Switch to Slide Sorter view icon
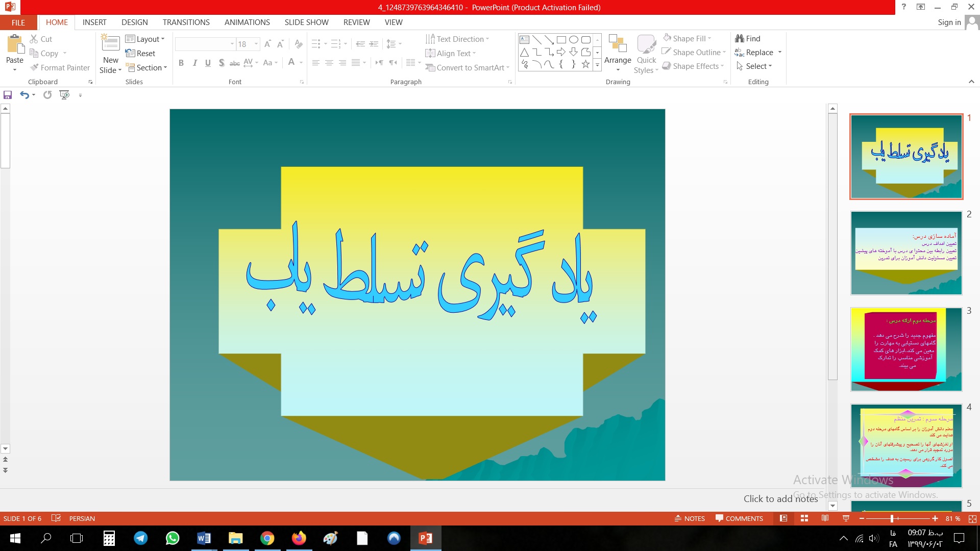The width and height of the screenshot is (980, 551). coord(804,518)
